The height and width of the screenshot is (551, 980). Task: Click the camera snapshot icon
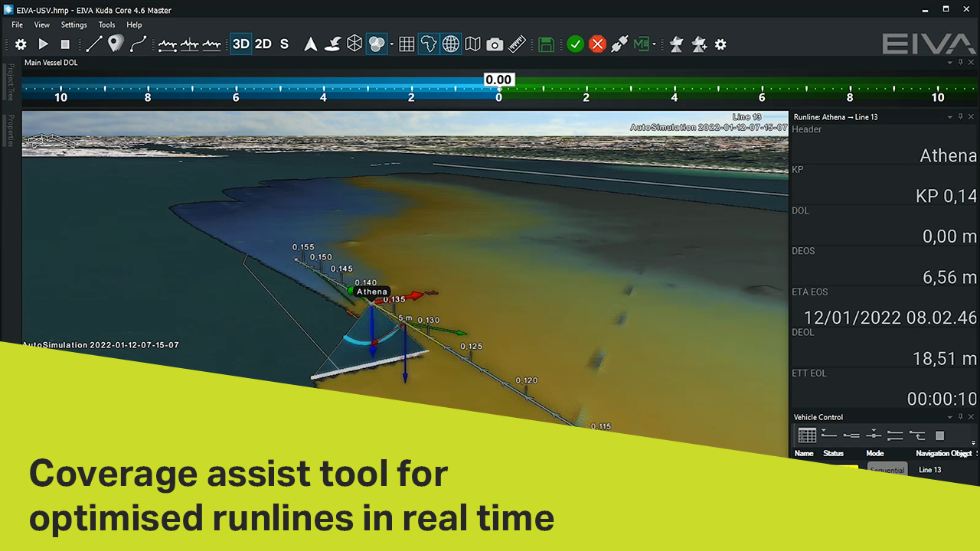(x=495, y=44)
